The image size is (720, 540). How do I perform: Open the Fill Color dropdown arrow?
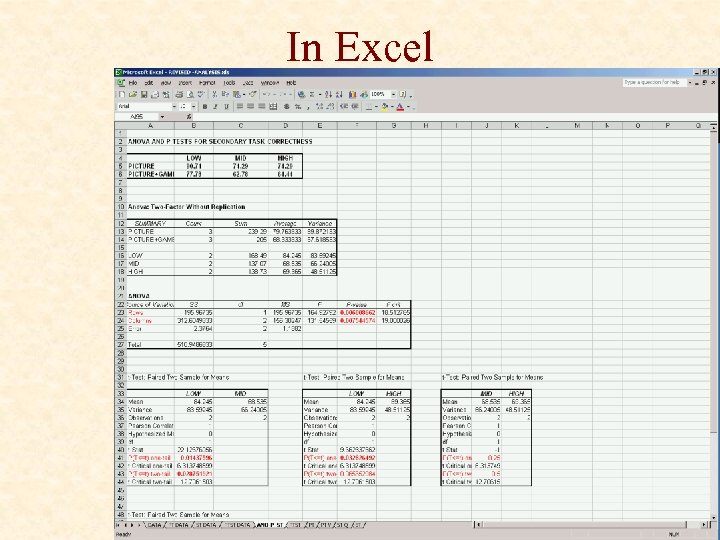pyautogui.click(x=392, y=107)
